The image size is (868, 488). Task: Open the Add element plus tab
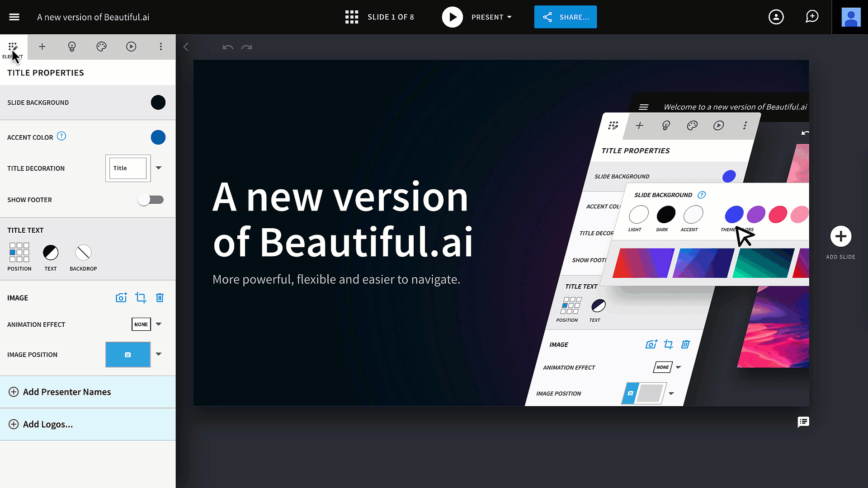coord(42,47)
